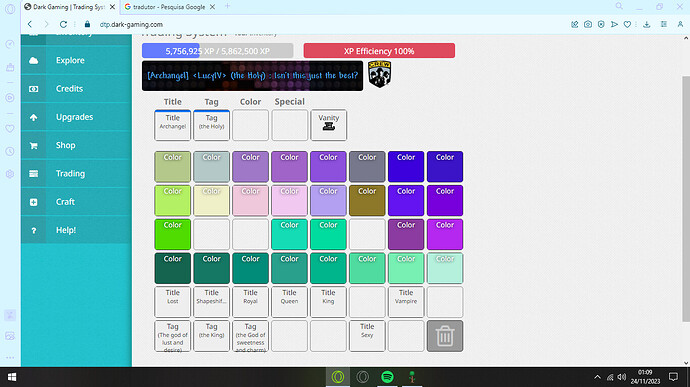Click the address bar URL field
Image resolution: width=690 pixels, height=387 pixels.
tap(308, 24)
